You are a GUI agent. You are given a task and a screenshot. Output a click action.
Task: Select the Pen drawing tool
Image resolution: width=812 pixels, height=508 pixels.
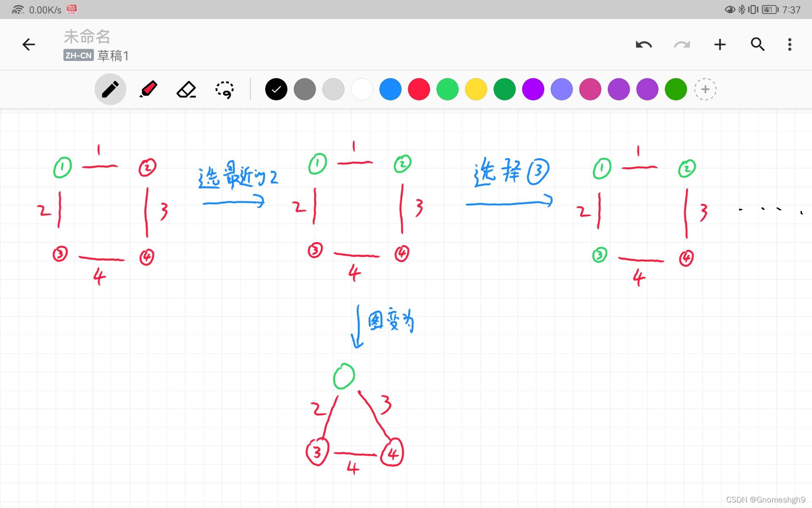click(x=110, y=89)
